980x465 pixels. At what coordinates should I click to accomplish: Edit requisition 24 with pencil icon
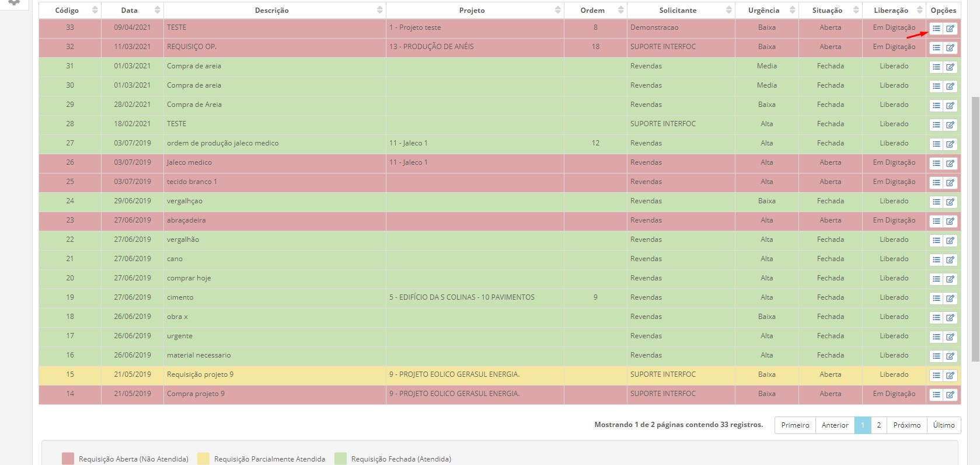click(x=950, y=202)
